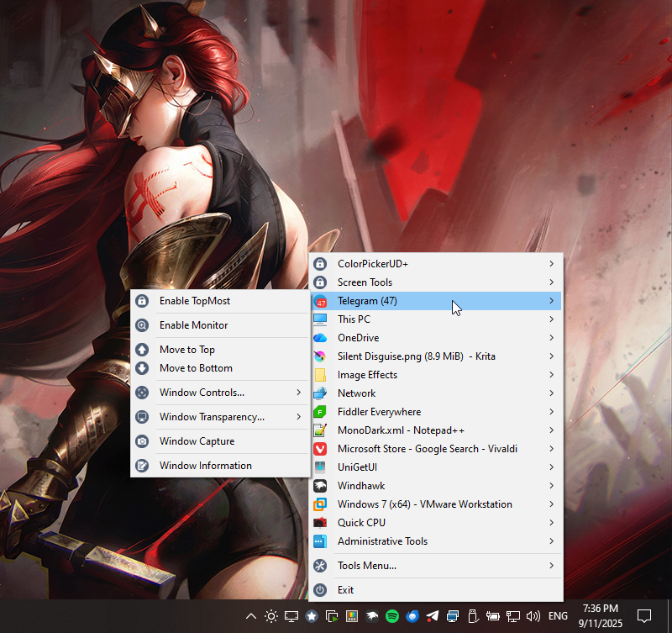Click the Windhawk hawk icon in the menu

click(320, 486)
